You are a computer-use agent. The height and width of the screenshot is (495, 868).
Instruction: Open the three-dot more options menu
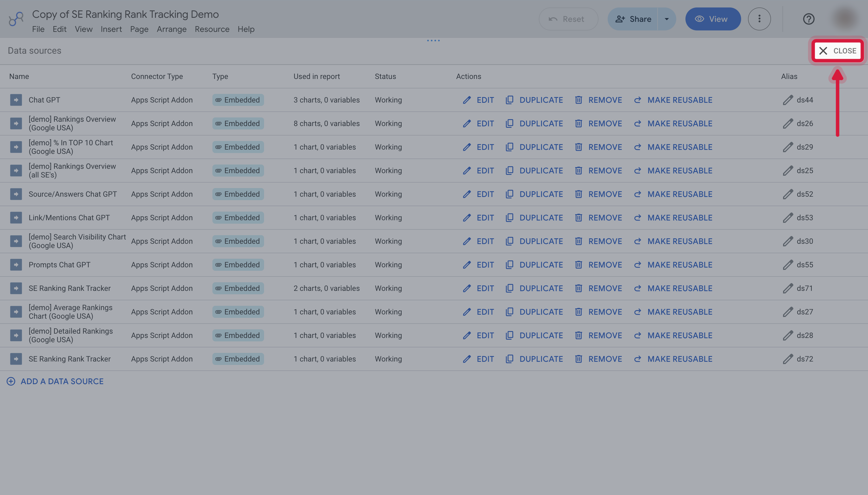759,19
